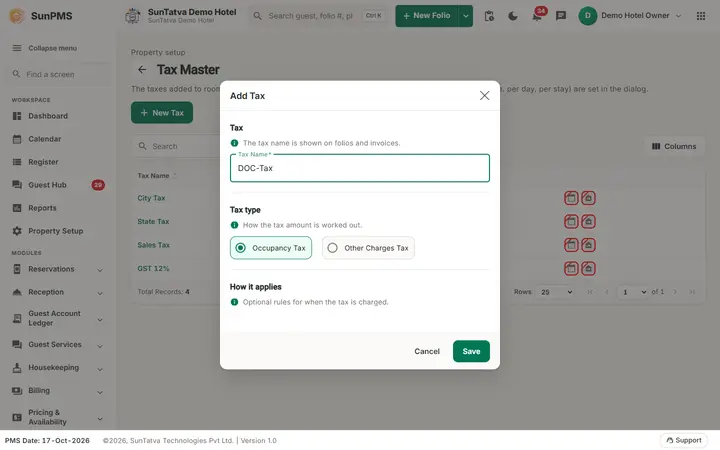Cancel the Add Tax dialog

tap(427, 351)
